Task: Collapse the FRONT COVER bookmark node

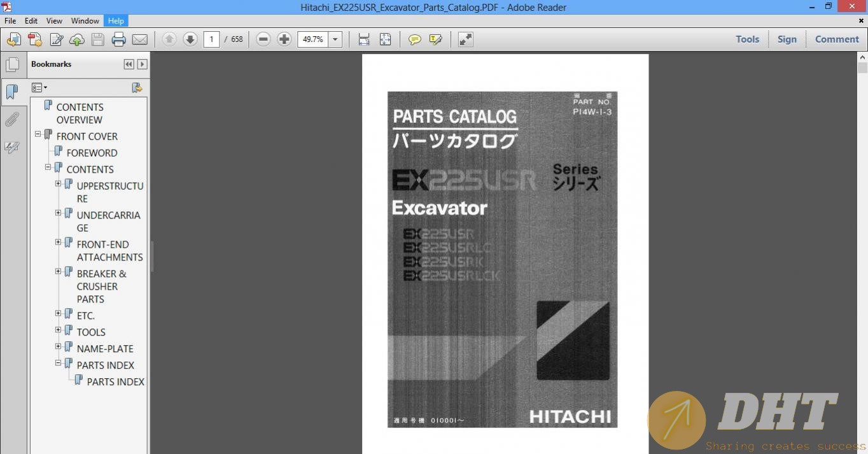Action: tap(38, 134)
